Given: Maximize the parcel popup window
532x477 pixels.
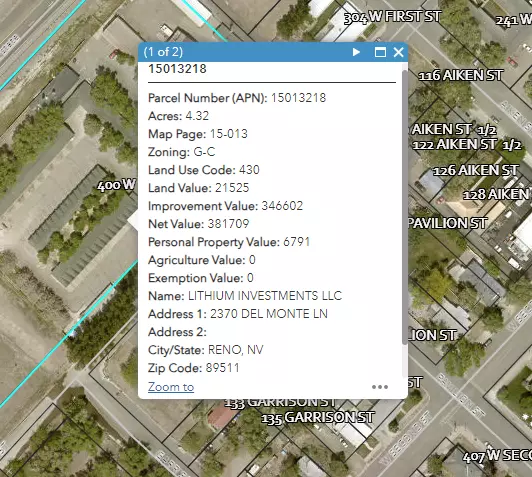Looking at the screenshot, I should click(380, 52).
